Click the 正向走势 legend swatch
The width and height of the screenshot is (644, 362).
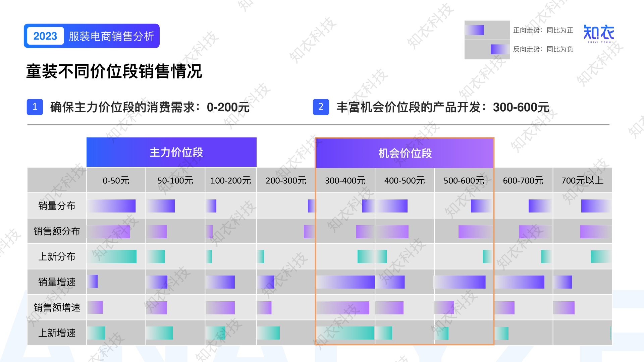click(475, 30)
